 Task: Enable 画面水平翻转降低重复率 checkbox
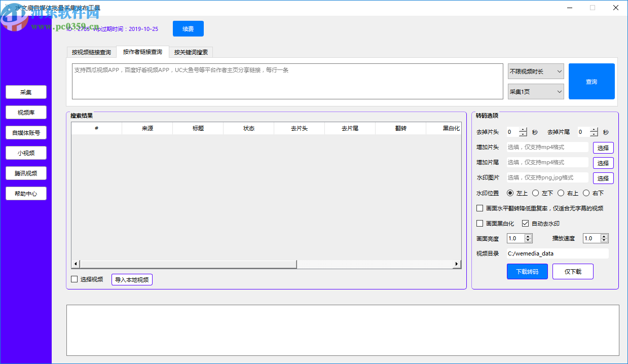(x=480, y=208)
